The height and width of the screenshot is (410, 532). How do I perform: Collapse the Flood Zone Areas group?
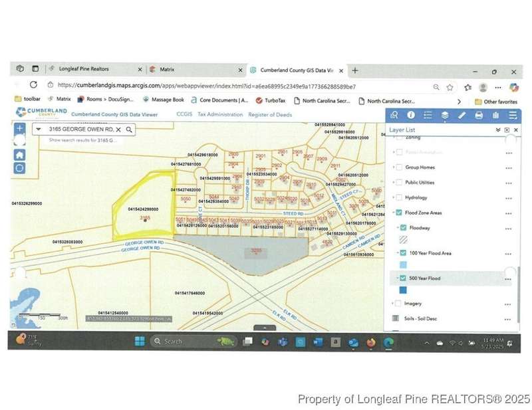coord(393,213)
